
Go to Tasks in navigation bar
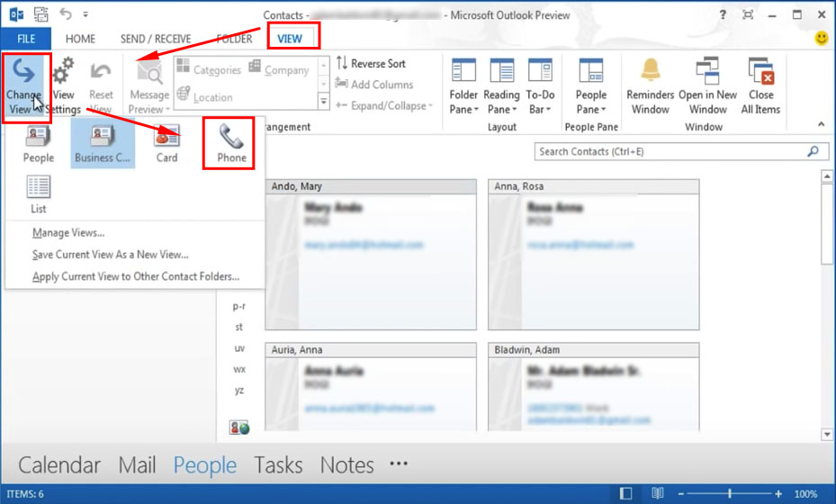278,465
